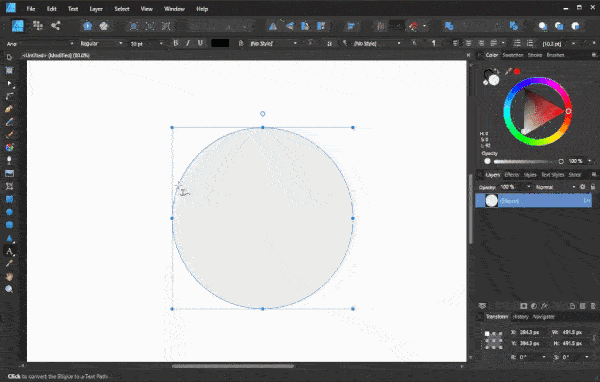
Task: Select the Zoom magnifier tool
Action: (x=10, y=289)
